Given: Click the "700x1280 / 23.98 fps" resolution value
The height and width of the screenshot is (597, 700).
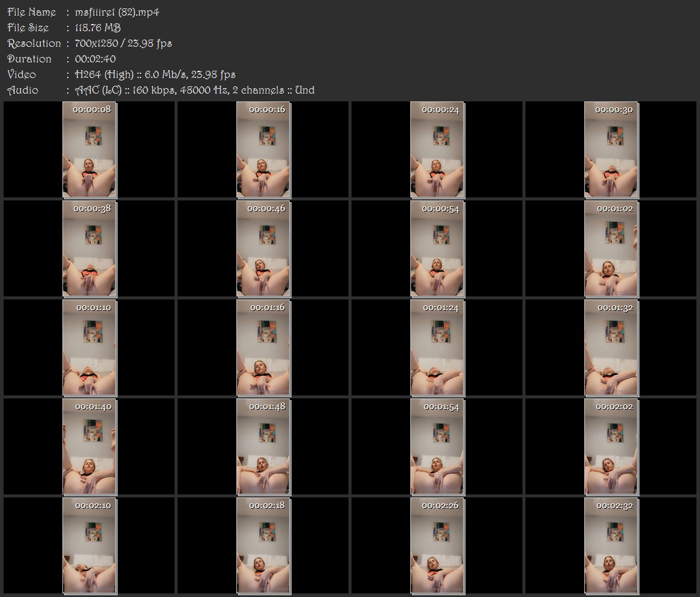Looking at the screenshot, I should tap(123, 43).
